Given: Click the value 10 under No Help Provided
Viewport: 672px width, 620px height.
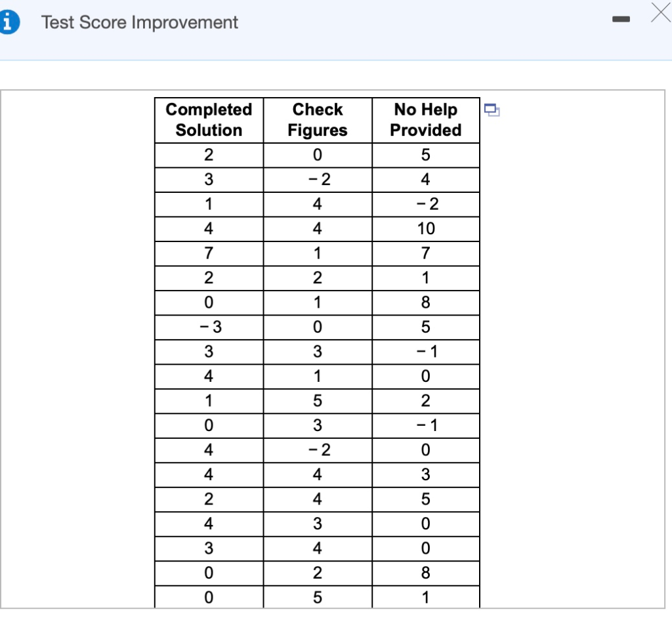Looking at the screenshot, I should [425, 228].
